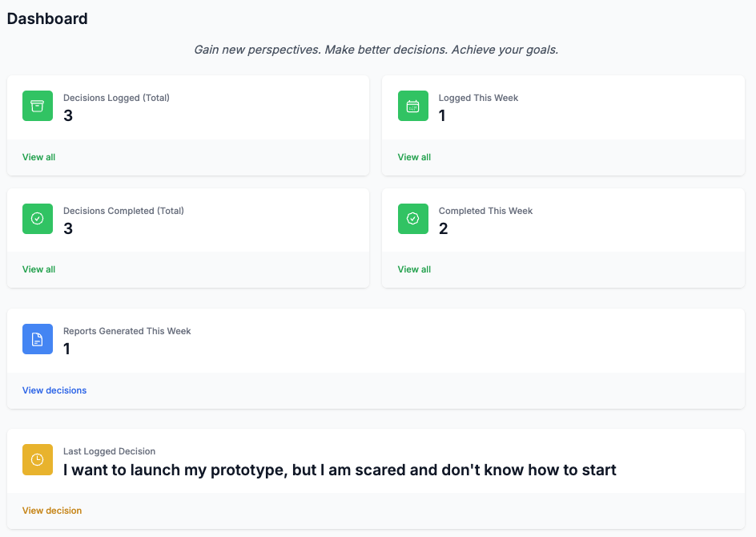Follow View all under Completed This Week

(x=414, y=269)
